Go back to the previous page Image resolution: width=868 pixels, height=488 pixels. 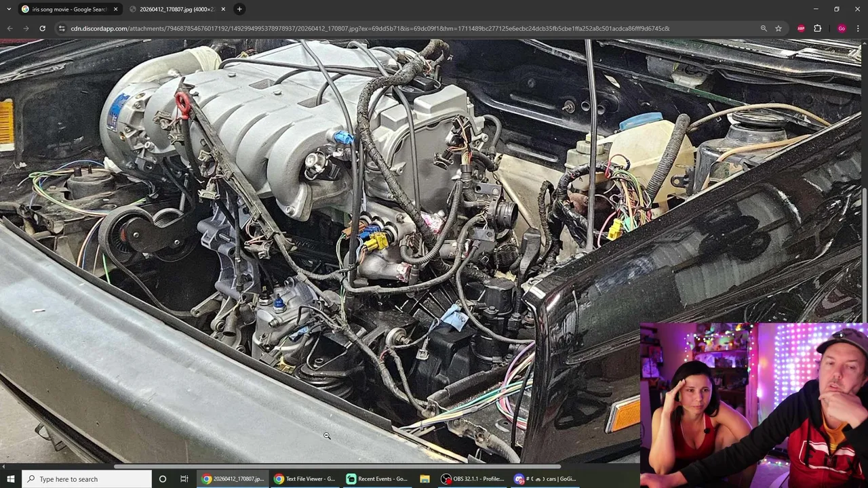point(9,28)
